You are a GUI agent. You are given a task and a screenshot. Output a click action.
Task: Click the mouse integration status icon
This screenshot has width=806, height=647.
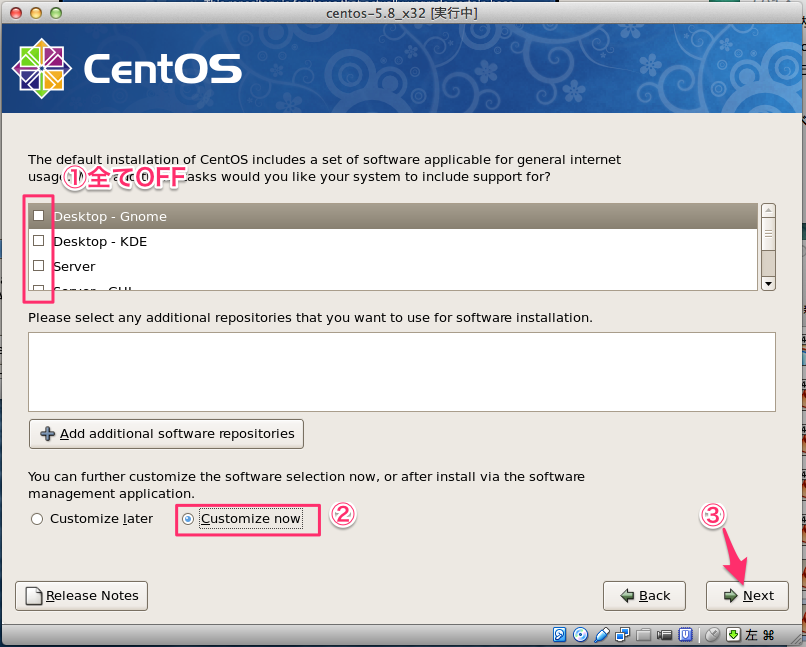pyautogui.click(x=712, y=635)
